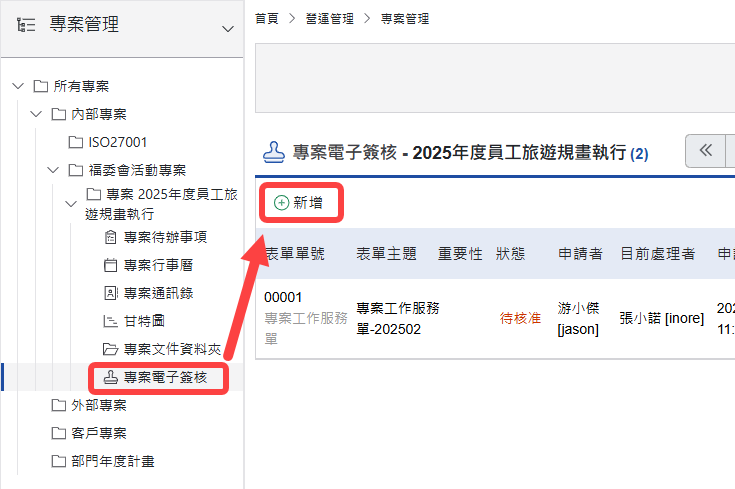735x489 pixels.
Task: Open form 00001 in the list
Action: tap(283, 297)
